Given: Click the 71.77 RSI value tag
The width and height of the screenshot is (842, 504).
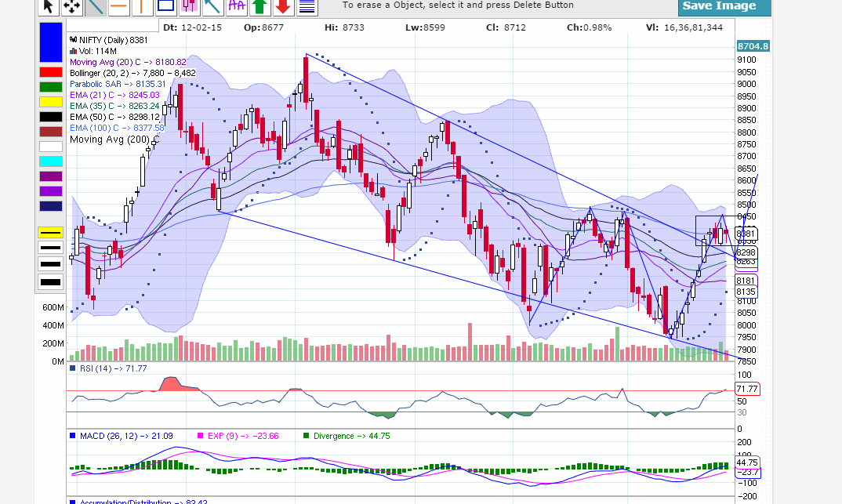Looking at the screenshot, I should pos(747,389).
